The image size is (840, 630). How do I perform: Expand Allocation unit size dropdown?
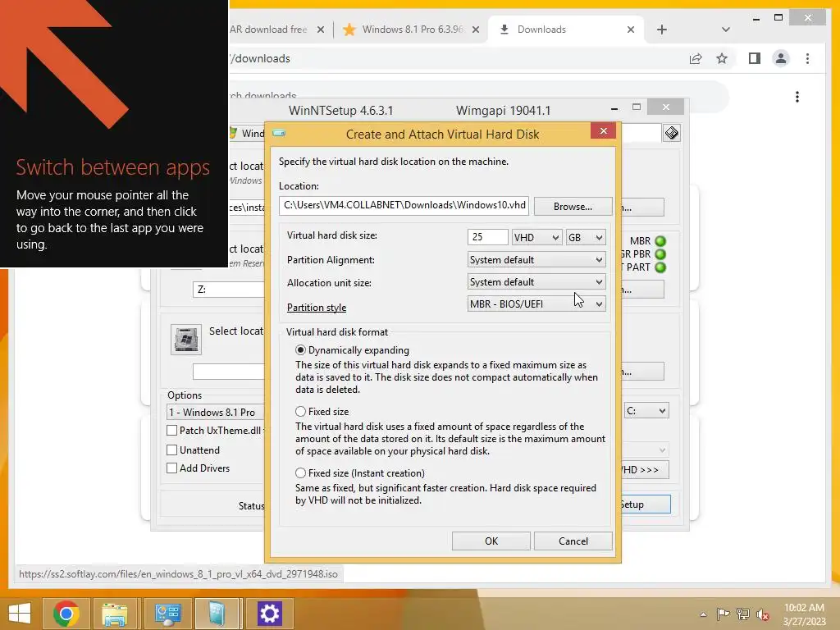[536, 282]
